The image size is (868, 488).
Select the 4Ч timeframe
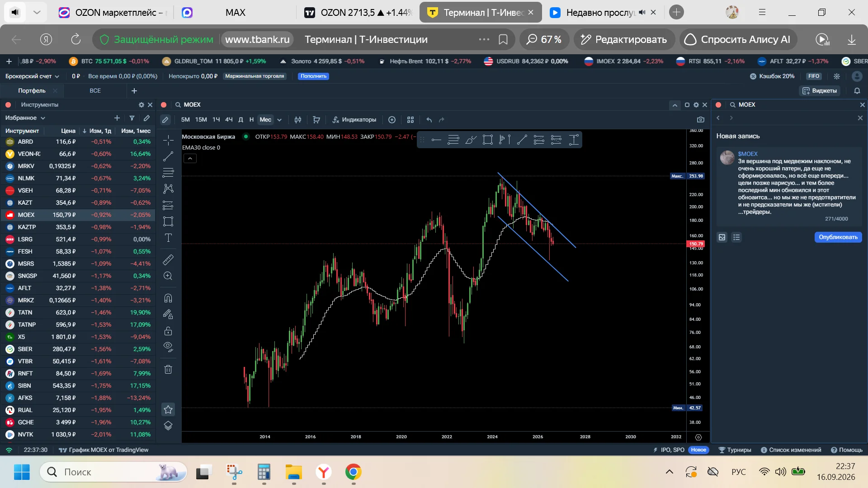tap(229, 120)
